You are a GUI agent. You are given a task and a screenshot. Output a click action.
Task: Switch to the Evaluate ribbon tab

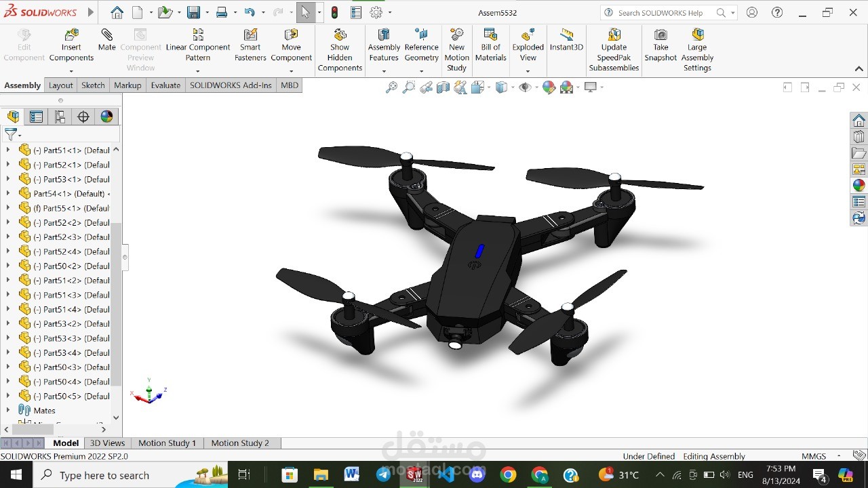click(165, 85)
